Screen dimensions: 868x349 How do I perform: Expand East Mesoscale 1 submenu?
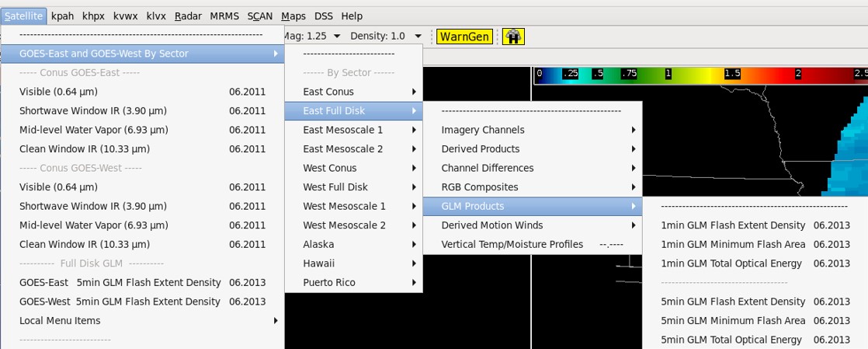coord(354,130)
